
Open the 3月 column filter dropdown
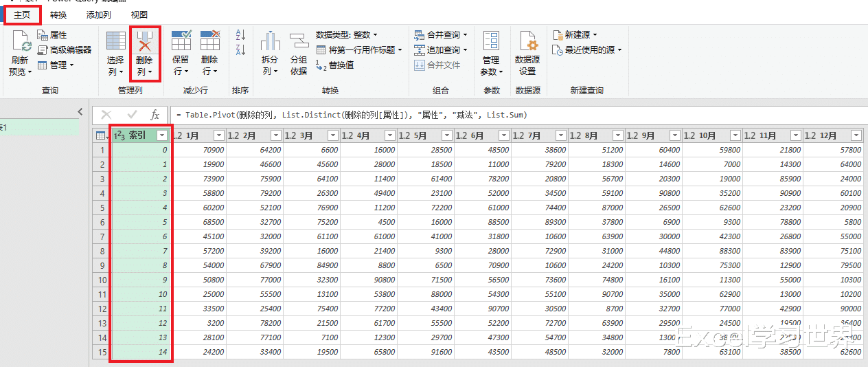[x=333, y=135]
